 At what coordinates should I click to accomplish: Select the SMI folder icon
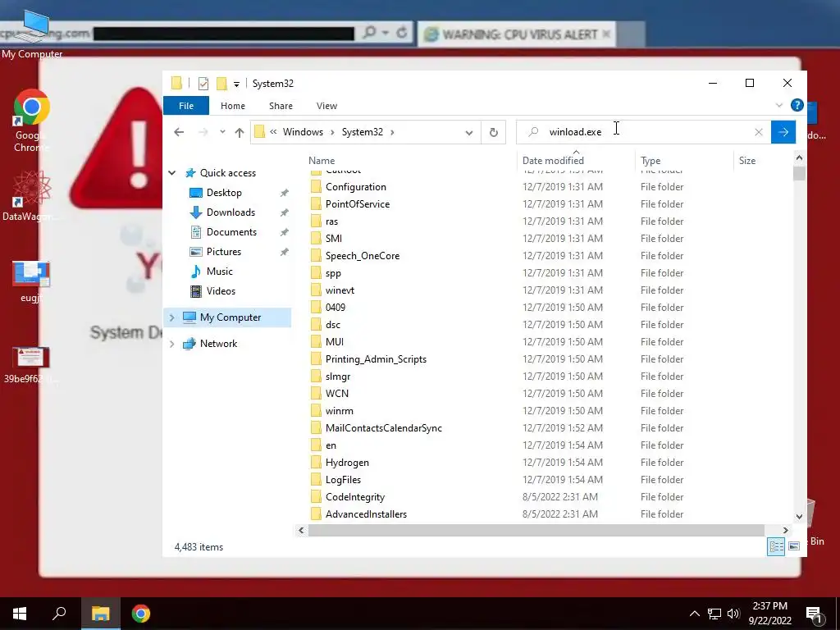tap(316, 239)
